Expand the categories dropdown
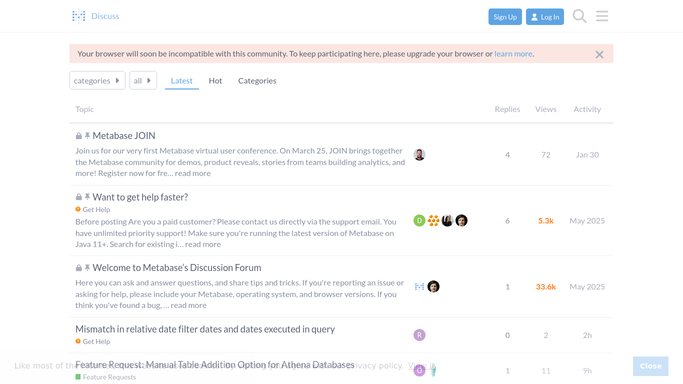683x384 pixels. pos(97,81)
